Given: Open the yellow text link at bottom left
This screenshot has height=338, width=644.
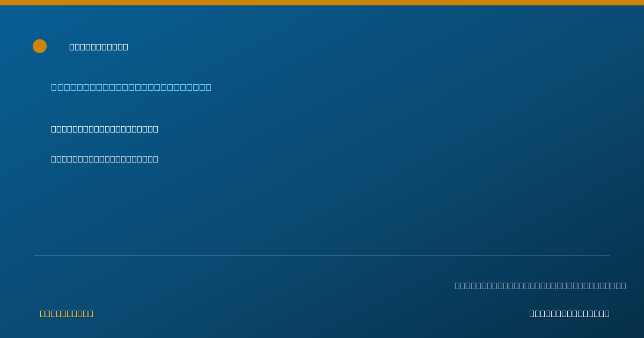Looking at the screenshot, I should [67, 313].
